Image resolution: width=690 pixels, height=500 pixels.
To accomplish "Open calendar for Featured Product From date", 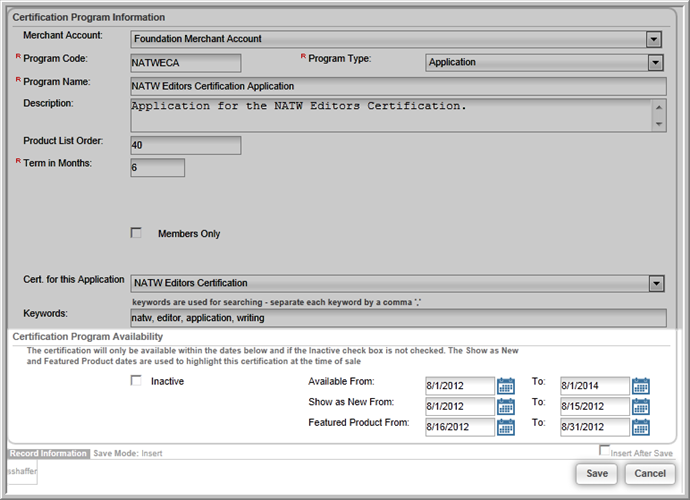I will (506, 427).
